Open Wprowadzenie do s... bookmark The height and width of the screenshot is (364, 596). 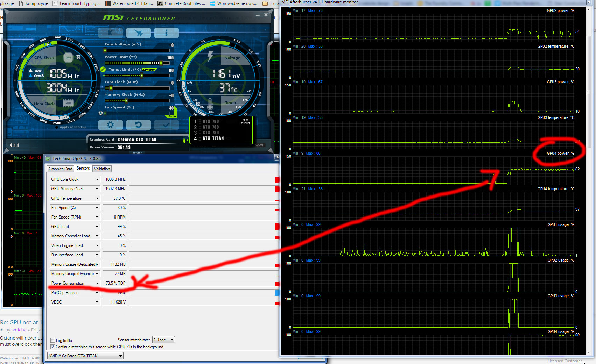[233, 3]
